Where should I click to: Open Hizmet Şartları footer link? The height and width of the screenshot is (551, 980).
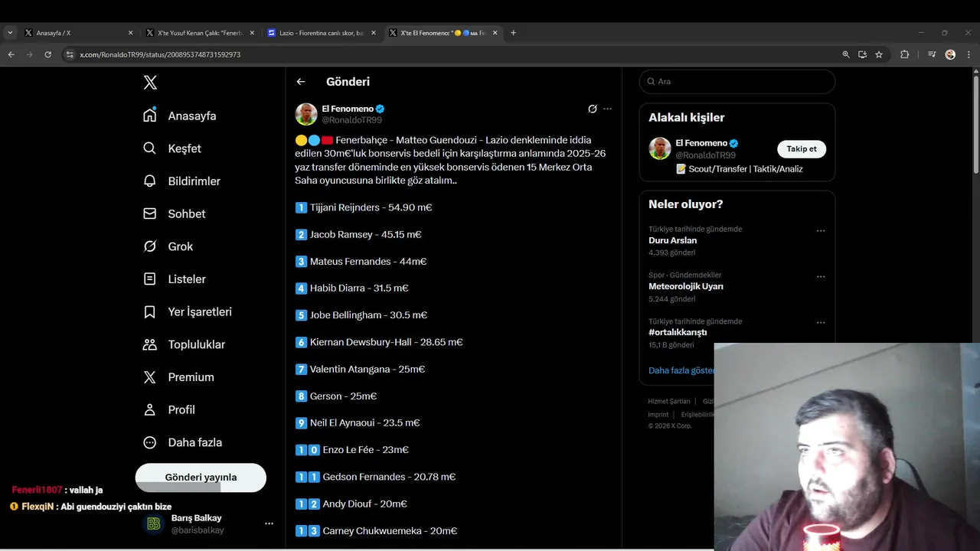(x=669, y=401)
